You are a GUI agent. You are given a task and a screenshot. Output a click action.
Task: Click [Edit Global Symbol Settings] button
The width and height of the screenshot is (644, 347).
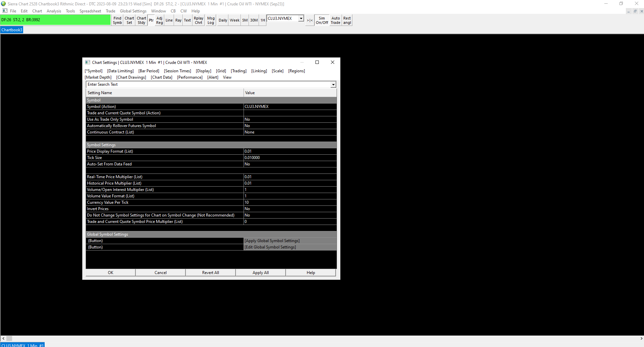(290, 247)
